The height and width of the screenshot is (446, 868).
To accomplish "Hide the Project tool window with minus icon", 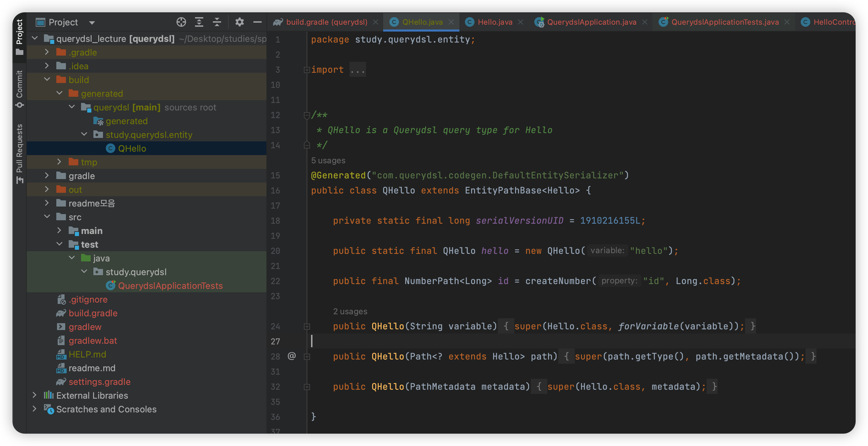I will 257,22.
